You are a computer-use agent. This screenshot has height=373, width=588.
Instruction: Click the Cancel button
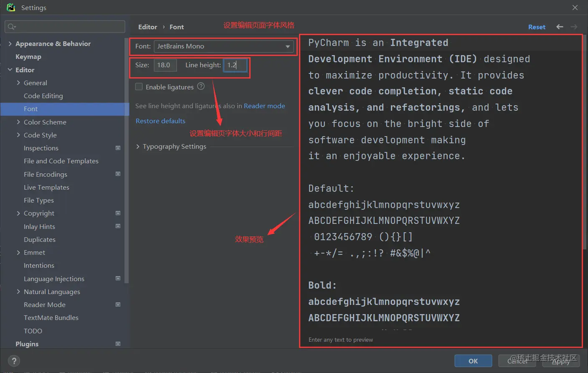coord(517,361)
